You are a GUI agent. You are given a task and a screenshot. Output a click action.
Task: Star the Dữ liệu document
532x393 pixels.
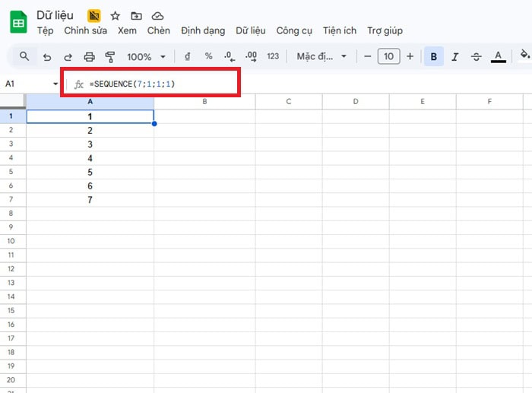point(116,15)
